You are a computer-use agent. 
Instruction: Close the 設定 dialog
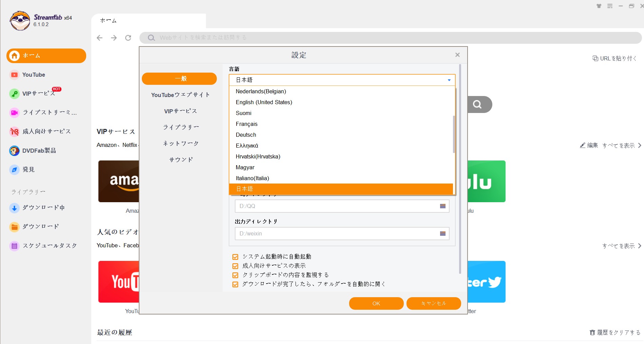point(457,55)
